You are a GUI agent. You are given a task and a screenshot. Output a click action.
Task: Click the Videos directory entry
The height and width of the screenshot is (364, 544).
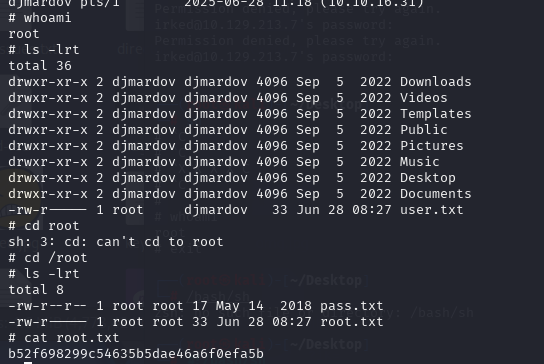click(x=424, y=98)
